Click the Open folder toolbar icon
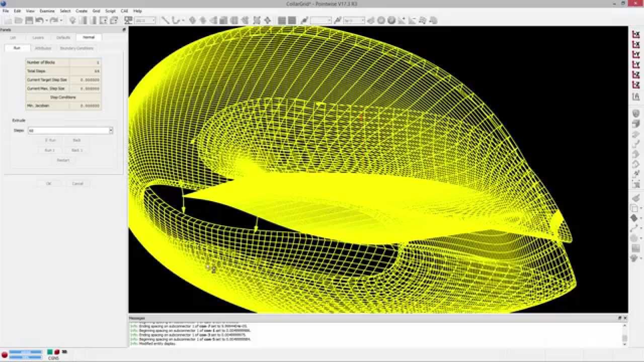This screenshot has height=362, width=644. [x=19, y=20]
